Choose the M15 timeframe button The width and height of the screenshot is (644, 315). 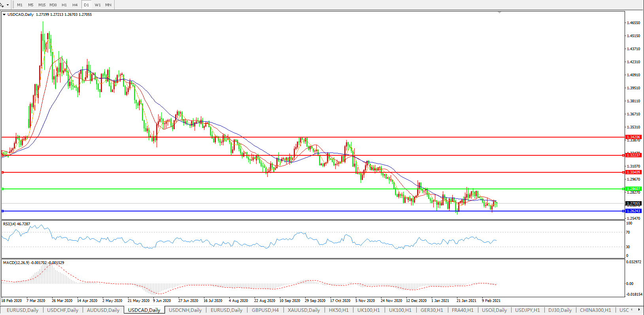point(42,5)
